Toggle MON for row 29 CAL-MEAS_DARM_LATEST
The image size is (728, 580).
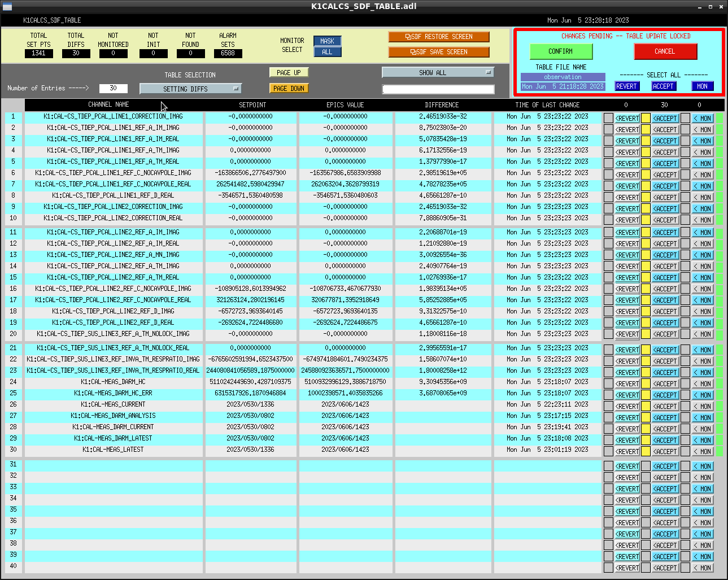coord(703,441)
